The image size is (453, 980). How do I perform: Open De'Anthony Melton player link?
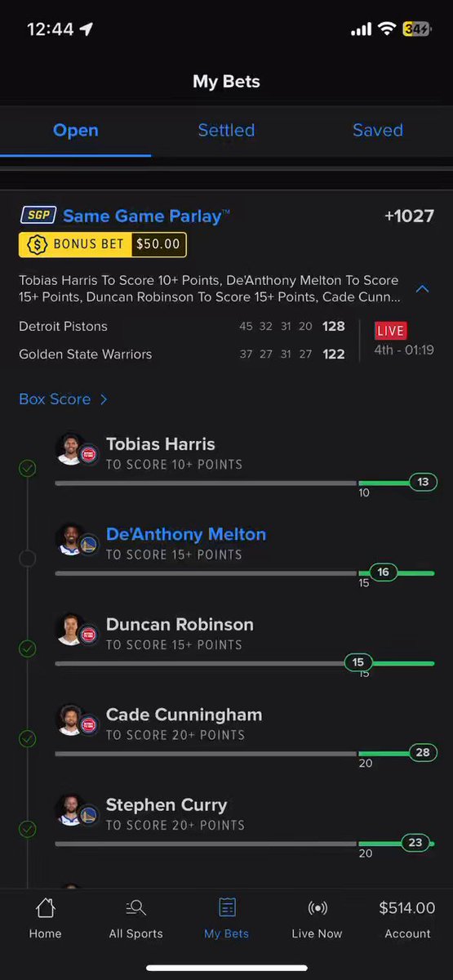click(x=186, y=534)
